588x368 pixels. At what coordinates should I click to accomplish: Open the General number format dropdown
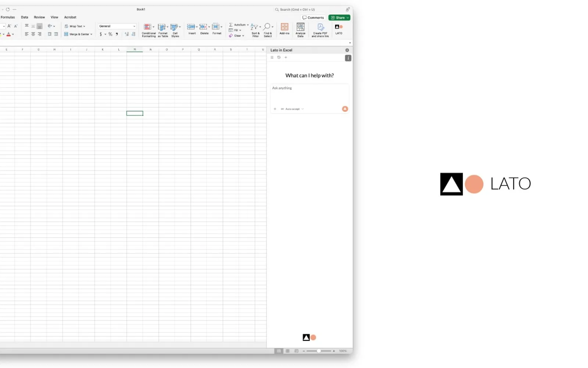117,26
